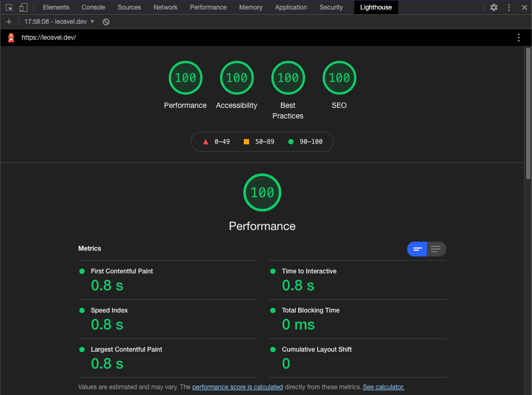
Task: Switch metrics to collapsed summary view
Action: click(x=417, y=249)
